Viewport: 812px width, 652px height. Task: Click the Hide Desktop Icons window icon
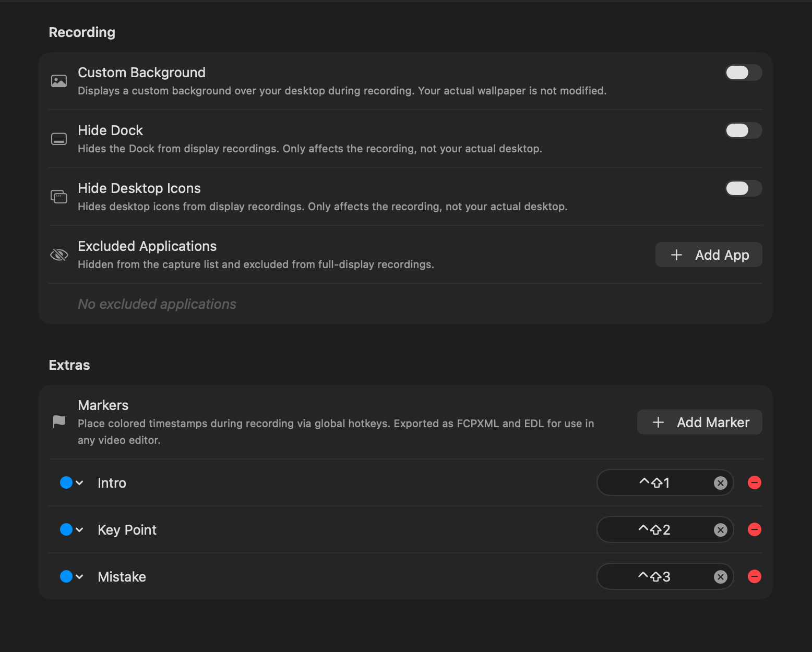click(x=59, y=197)
